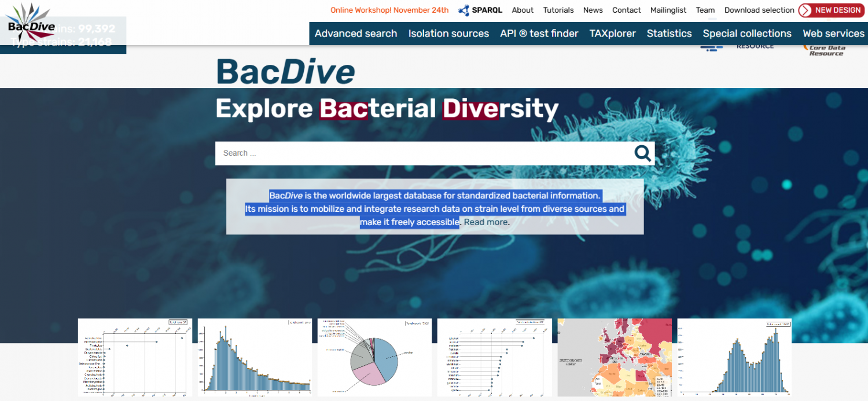Open the Tutorials link

558,10
